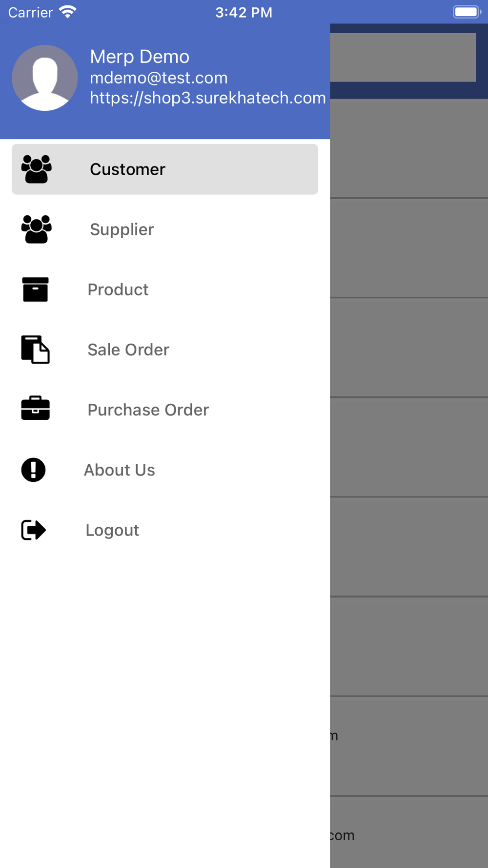Open the Supplier menu item
The height and width of the screenshot is (868, 488).
pyautogui.click(x=122, y=229)
